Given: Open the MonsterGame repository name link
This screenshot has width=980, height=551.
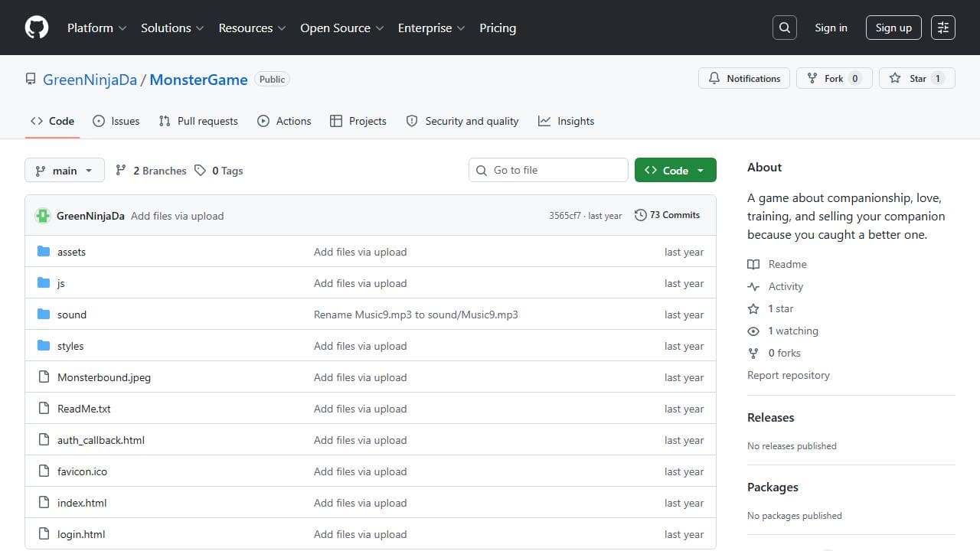Looking at the screenshot, I should (x=198, y=80).
